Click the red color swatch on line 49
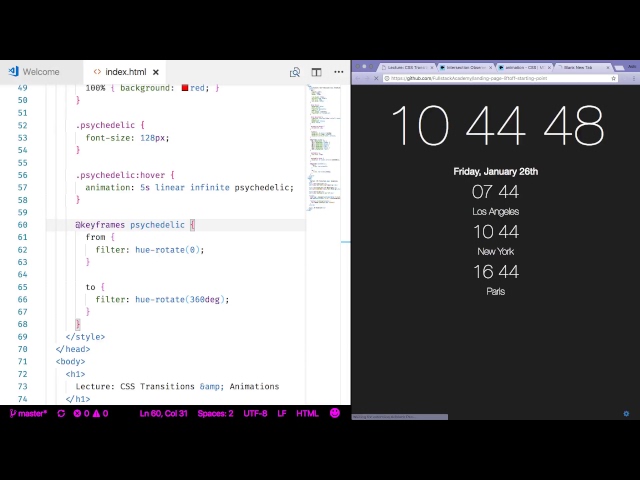The image size is (640, 480). coord(185,88)
